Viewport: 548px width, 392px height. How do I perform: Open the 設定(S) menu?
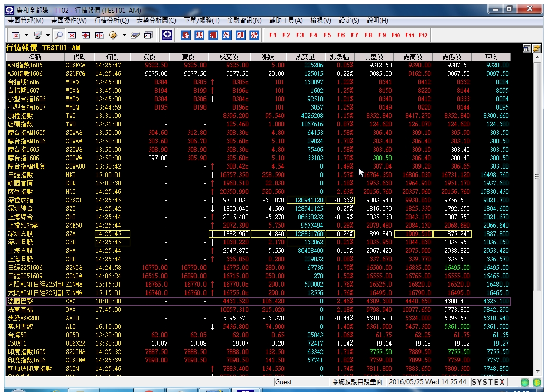(x=349, y=21)
